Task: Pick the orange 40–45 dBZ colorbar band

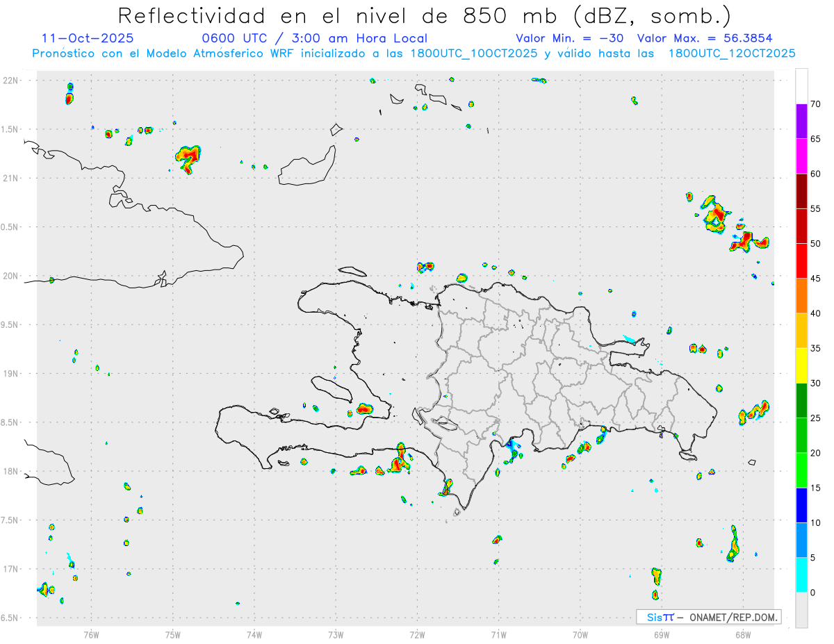Action: (801, 296)
